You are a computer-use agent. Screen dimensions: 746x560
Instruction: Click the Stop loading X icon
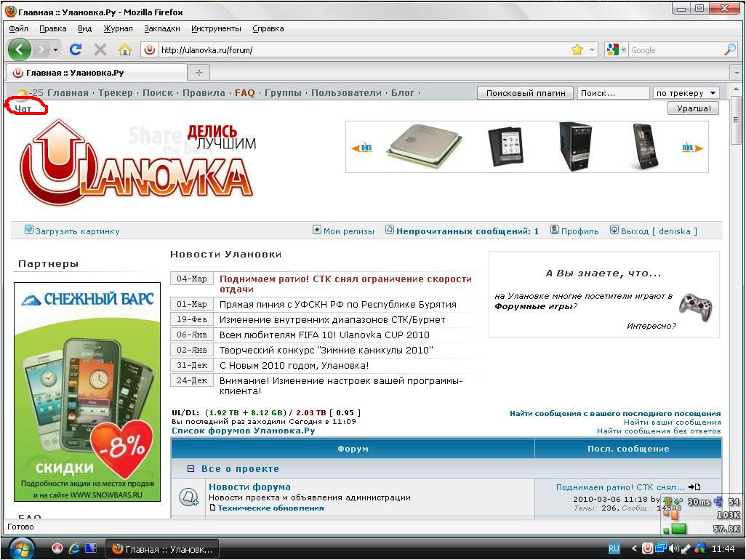coord(100,49)
